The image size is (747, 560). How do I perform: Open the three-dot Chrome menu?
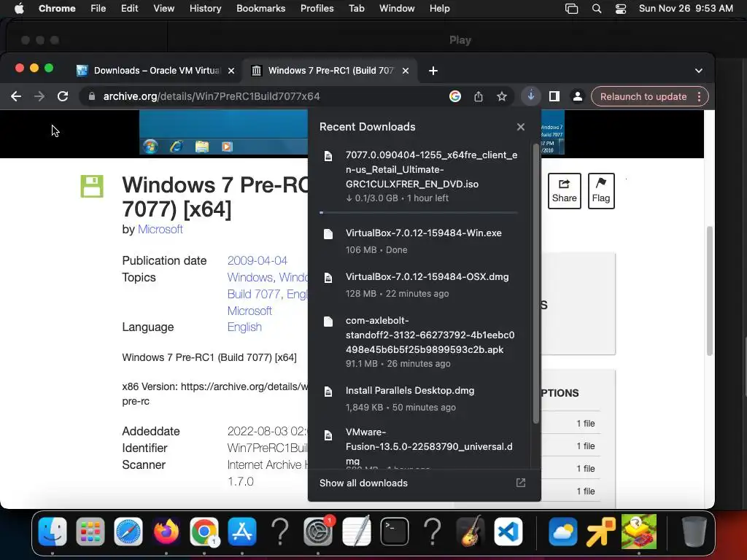699,97
